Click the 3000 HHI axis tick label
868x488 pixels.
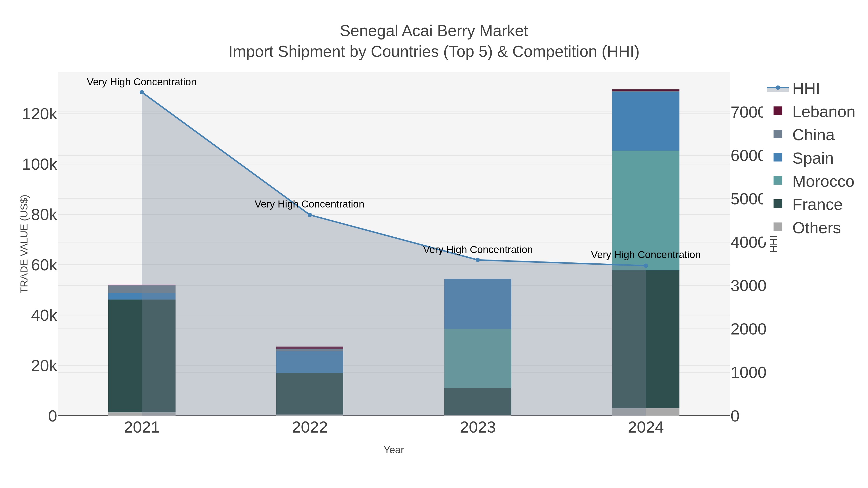click(748, 286)
